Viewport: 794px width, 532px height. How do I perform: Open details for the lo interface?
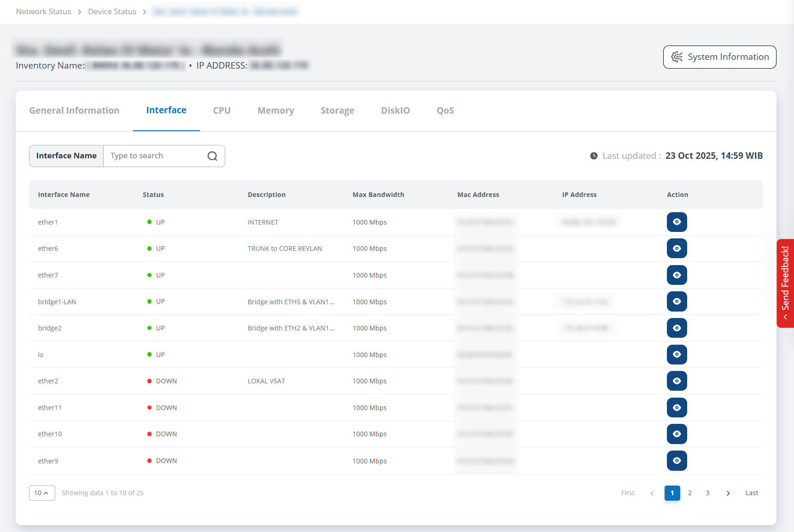(x=677, y=354)
